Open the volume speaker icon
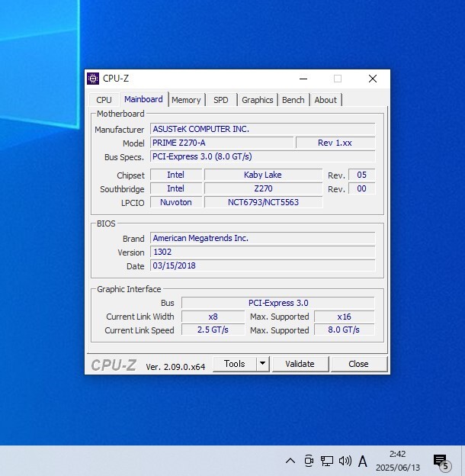 pos(345,461)
